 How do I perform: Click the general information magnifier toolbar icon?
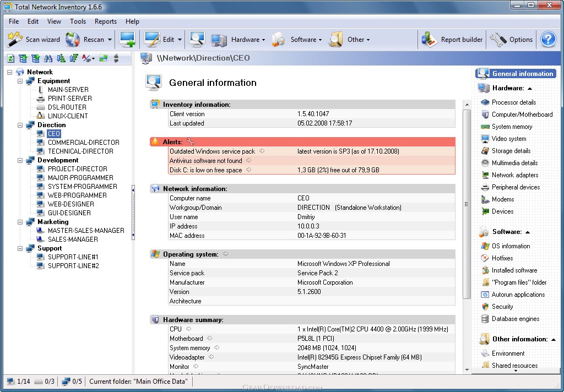[197, 40]
